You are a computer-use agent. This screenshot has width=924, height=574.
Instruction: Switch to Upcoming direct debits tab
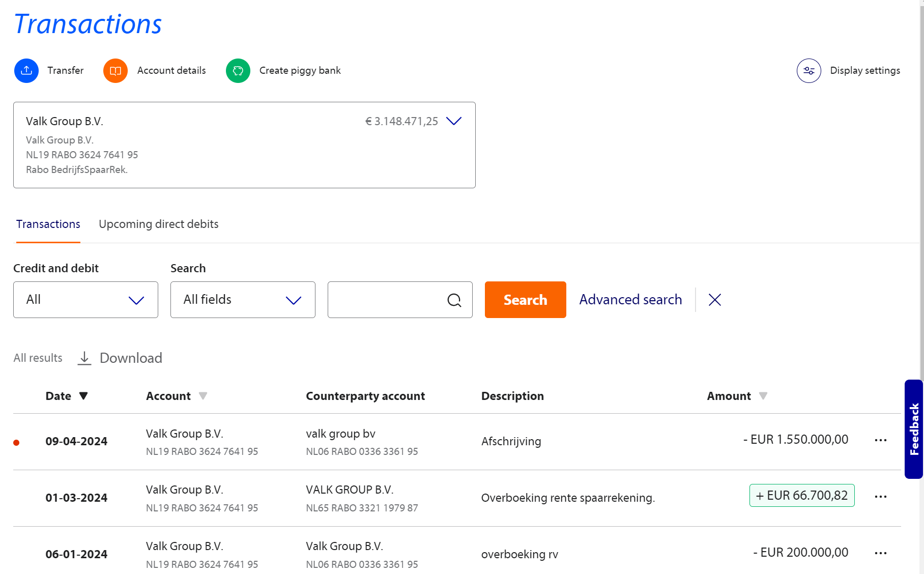158,224
